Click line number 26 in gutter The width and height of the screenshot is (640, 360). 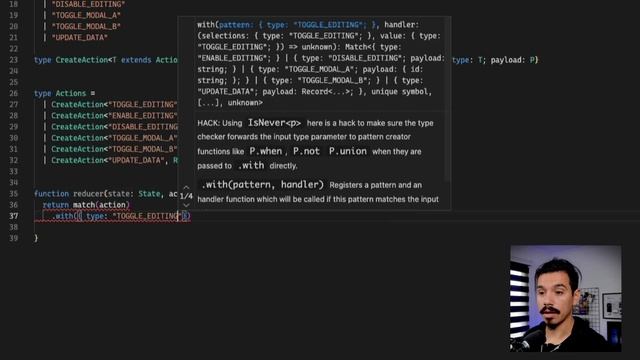14,93
